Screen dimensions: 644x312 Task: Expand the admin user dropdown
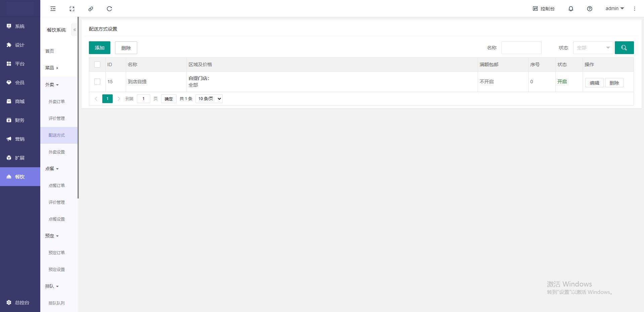click(614, 8)
